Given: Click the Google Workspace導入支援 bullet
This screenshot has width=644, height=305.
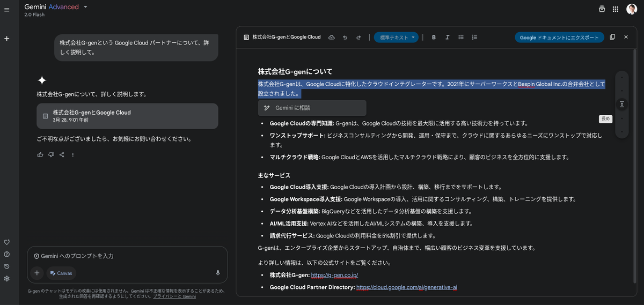Looking at the screenshot, I should (x=423, y=199).
